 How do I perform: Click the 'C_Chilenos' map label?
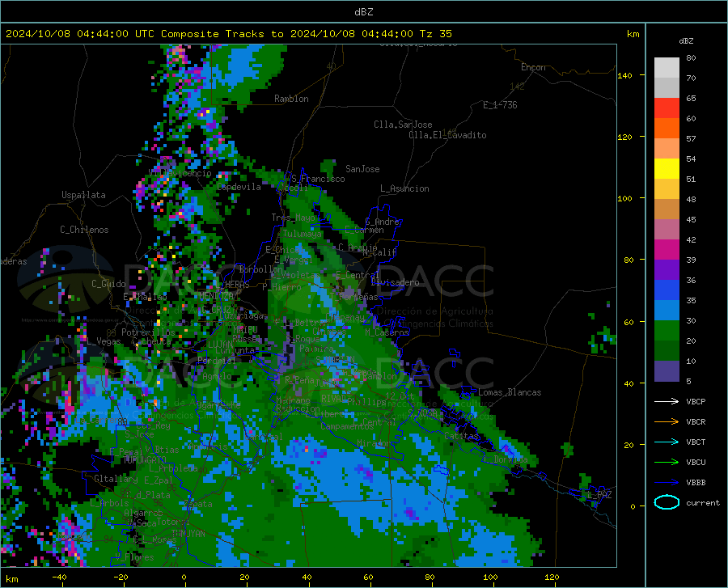click(x=84, y=230)
